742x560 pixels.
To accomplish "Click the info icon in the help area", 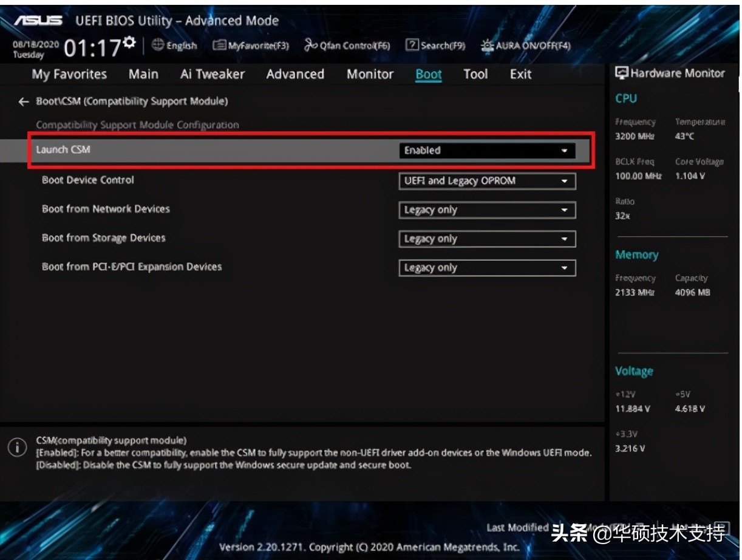I will click(17, 448).
